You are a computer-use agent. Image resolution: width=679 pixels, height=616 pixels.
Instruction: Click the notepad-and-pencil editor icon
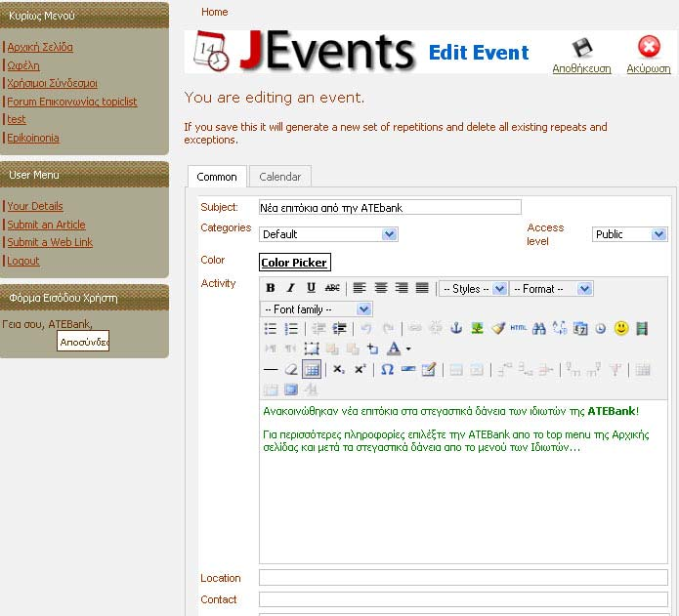coord(428,369)
